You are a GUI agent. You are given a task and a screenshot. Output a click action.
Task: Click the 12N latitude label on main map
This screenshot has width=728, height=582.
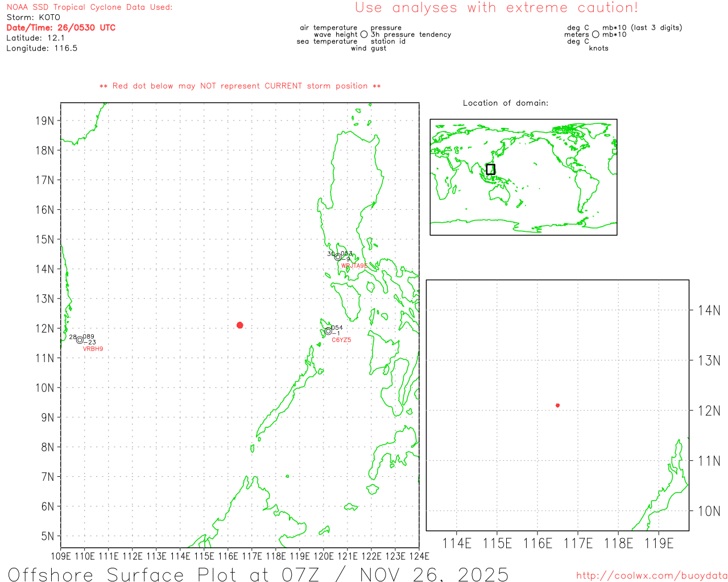[45, 329]
